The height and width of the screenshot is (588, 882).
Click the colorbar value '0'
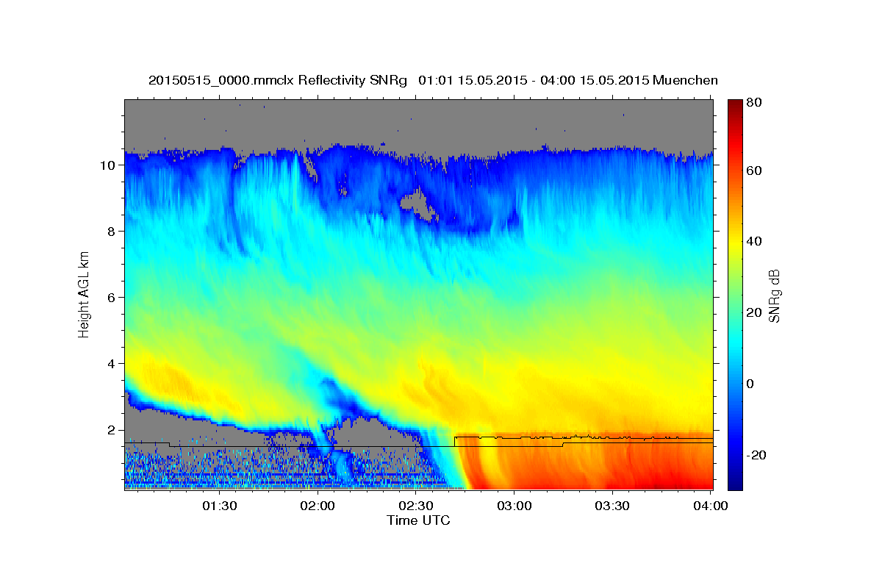tap(752, 384)
